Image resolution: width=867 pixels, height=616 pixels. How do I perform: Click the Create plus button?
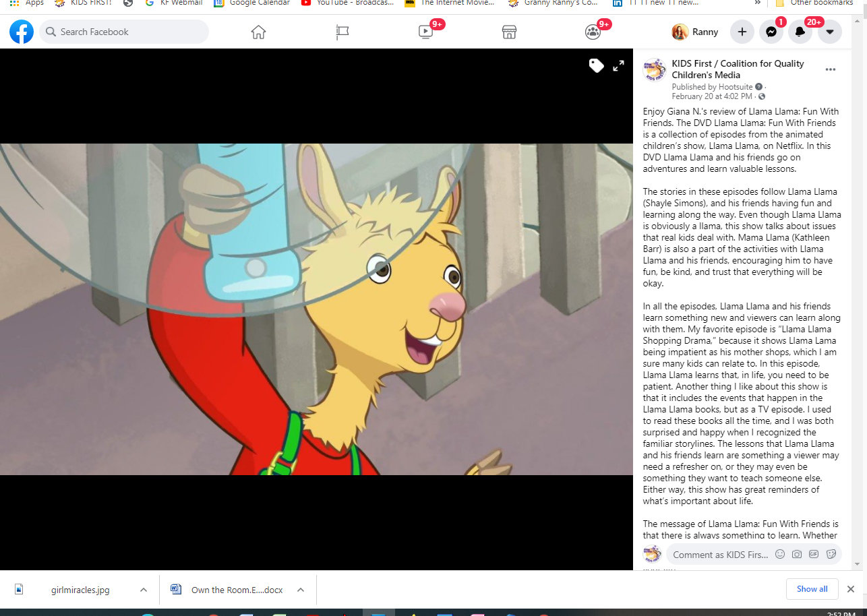(742, 32)
